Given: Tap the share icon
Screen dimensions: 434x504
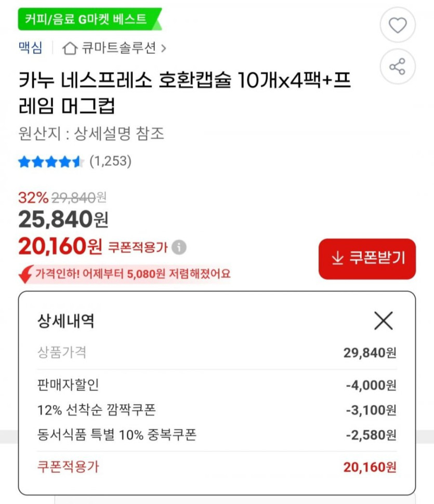Looking at the screenshot, I should [x=398, y=67].
